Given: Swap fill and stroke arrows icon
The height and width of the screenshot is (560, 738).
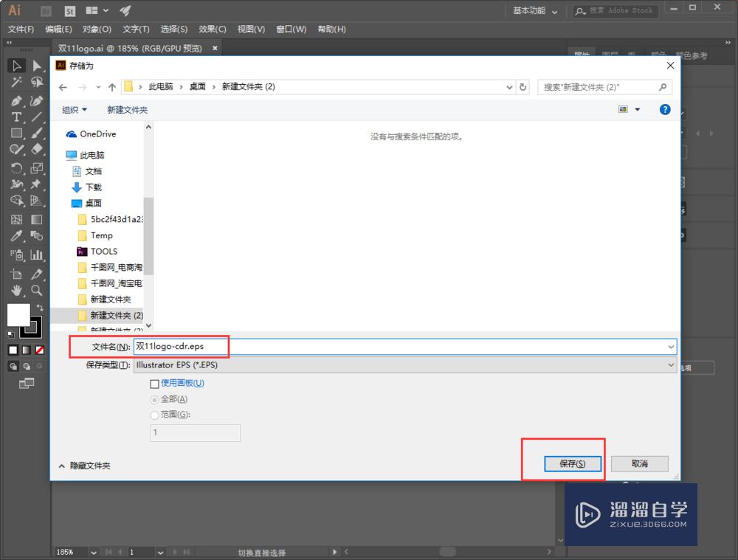Looking at the screenshot, I should (40, 307).
